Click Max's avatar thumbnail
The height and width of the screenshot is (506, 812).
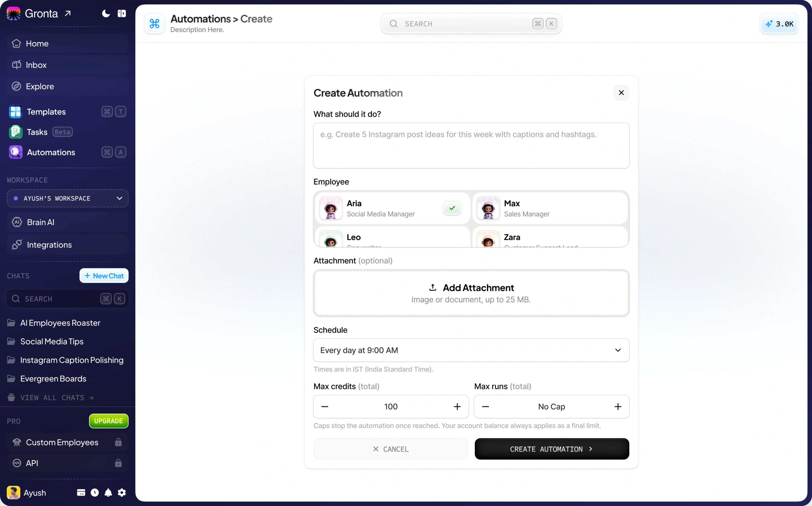(488, 208)
